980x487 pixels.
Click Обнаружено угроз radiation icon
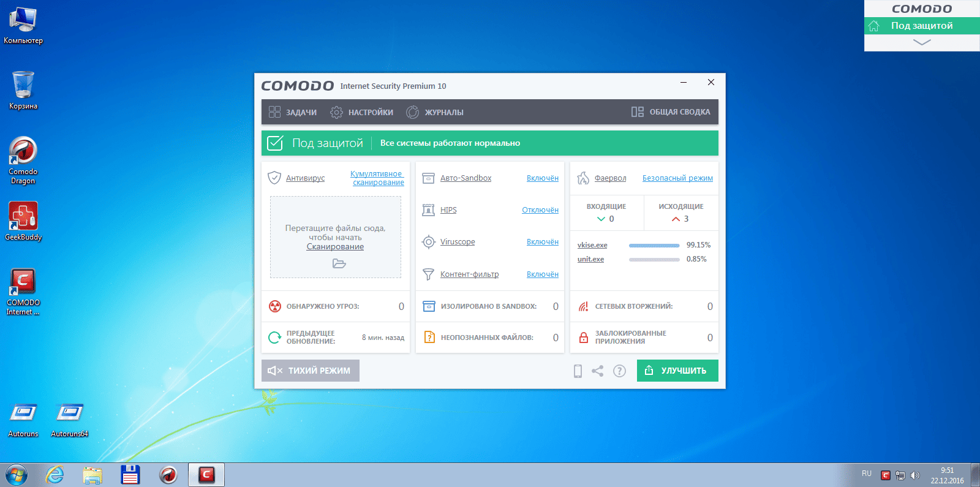click(x=275, y=306)
